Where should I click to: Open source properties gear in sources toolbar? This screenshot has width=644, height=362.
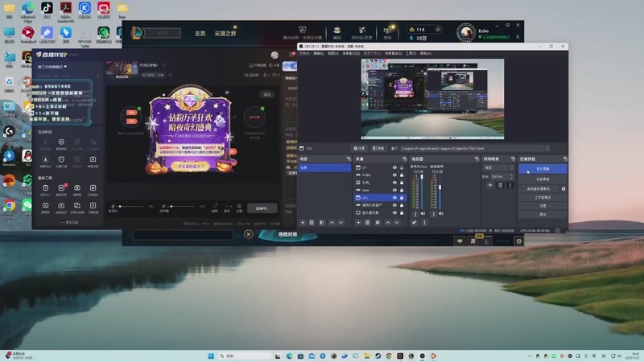378,223
